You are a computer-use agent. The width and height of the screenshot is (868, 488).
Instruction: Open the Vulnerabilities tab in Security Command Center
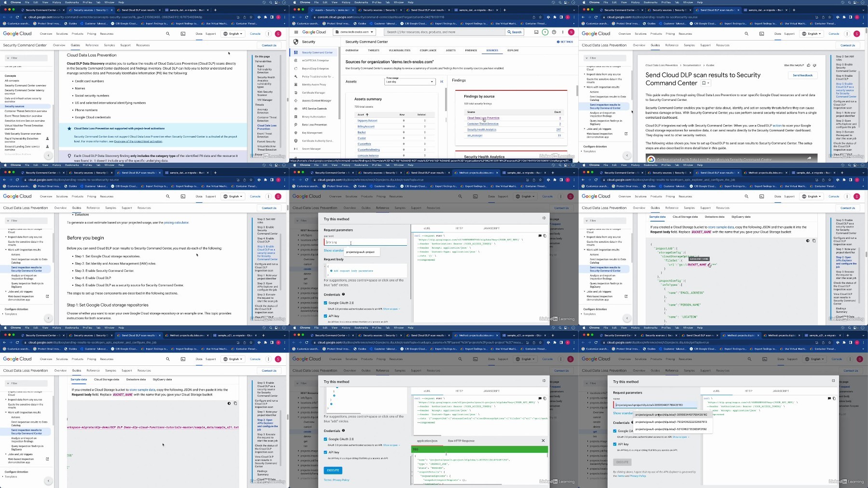pyautogui.click(x=400, y=50)
